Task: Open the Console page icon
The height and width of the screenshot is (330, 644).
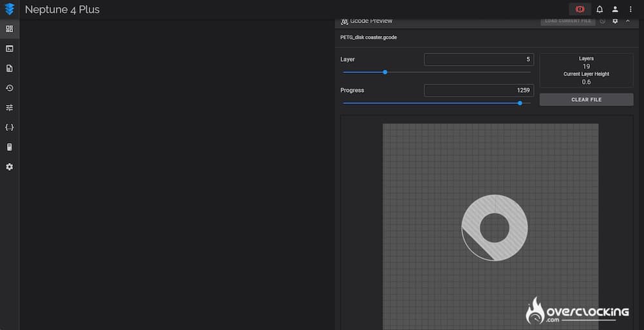Action: (x=9, y=48)
